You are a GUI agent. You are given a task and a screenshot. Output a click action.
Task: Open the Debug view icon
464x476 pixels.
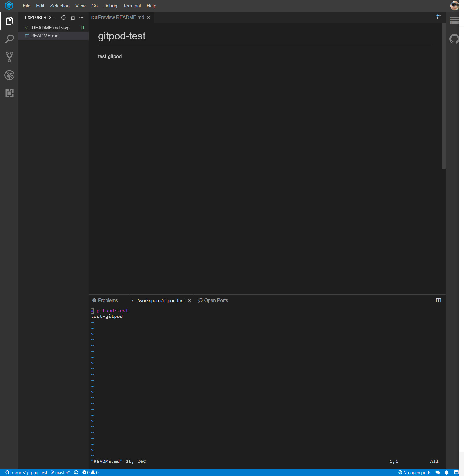tap(9, 75)
